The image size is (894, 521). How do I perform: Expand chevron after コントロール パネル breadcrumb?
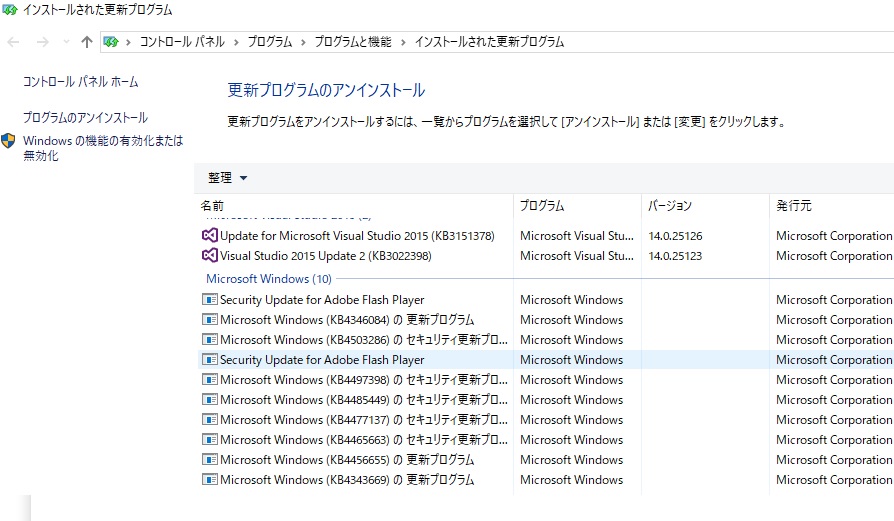tap(236, 42)
